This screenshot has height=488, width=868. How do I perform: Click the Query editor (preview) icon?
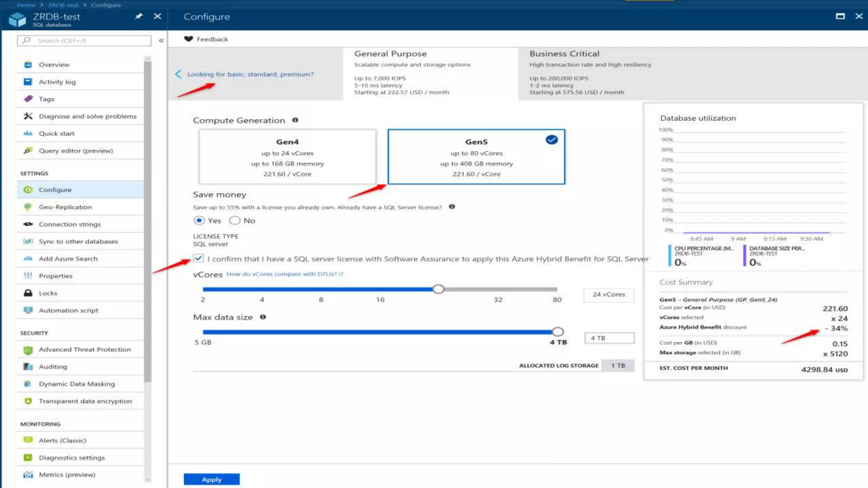pos(28,150)
